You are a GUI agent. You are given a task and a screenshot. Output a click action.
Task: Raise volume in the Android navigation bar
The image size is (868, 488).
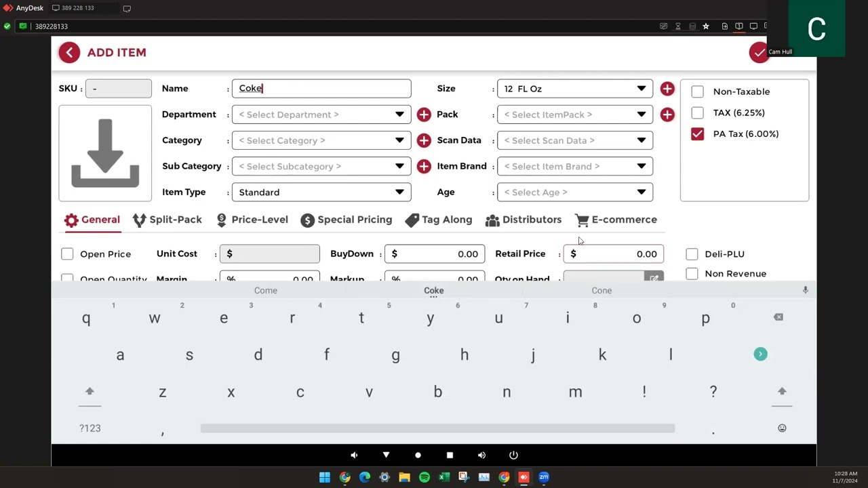(x=481, y=455)
